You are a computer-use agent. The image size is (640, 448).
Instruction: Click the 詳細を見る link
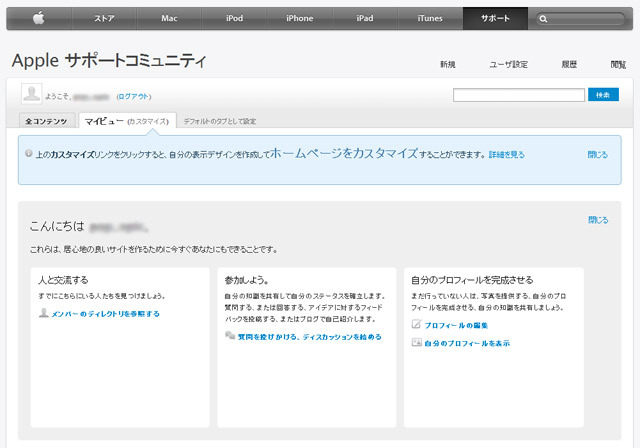point(507,155)
